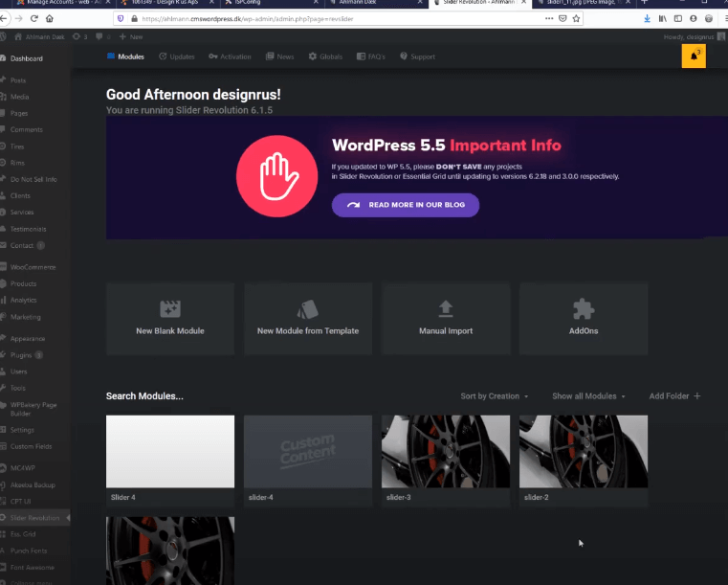
Task: Click tracking protection shield icon
Action: [121, 18]
